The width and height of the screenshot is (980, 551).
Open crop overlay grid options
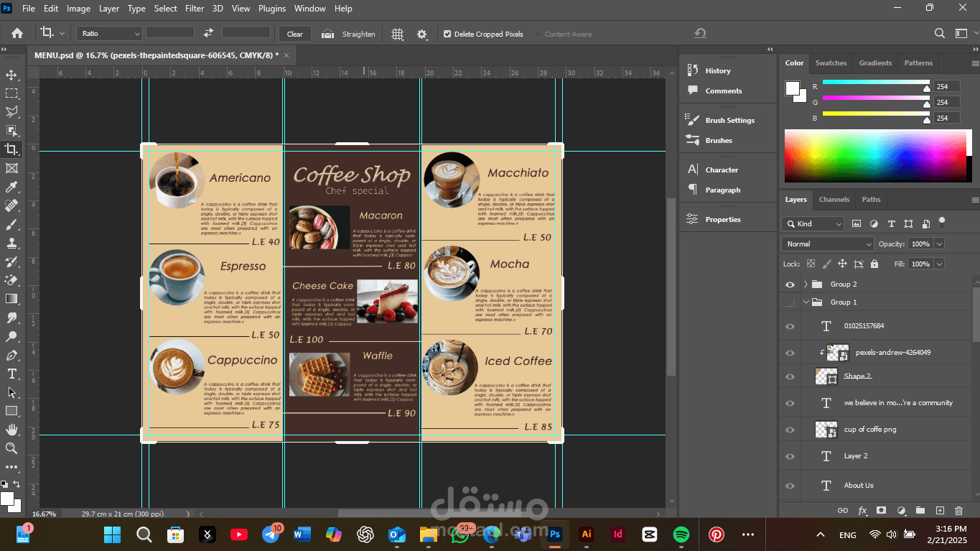click(x=397, y=34)
